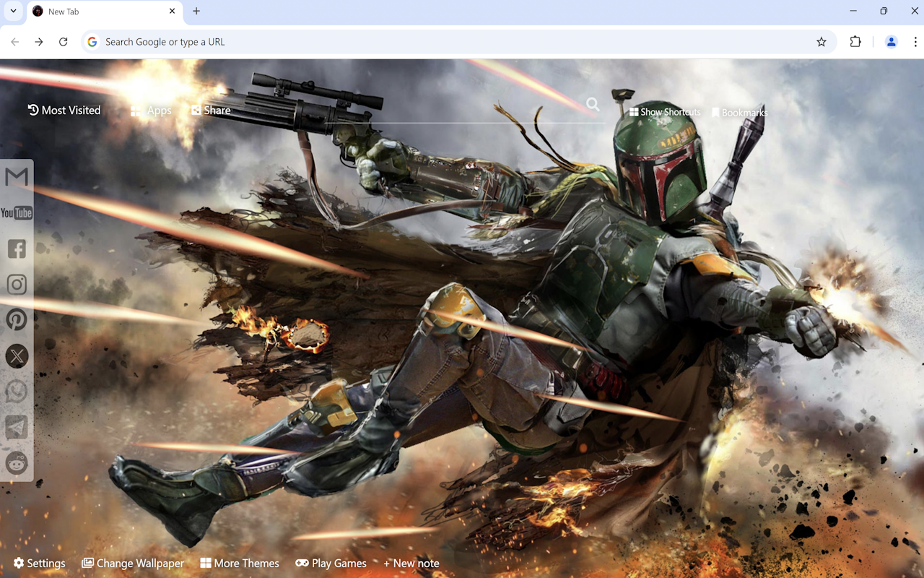The height and width of the screenshot is (578, 924).
Task: Select the New Tab tab
Action: (104, 12)
